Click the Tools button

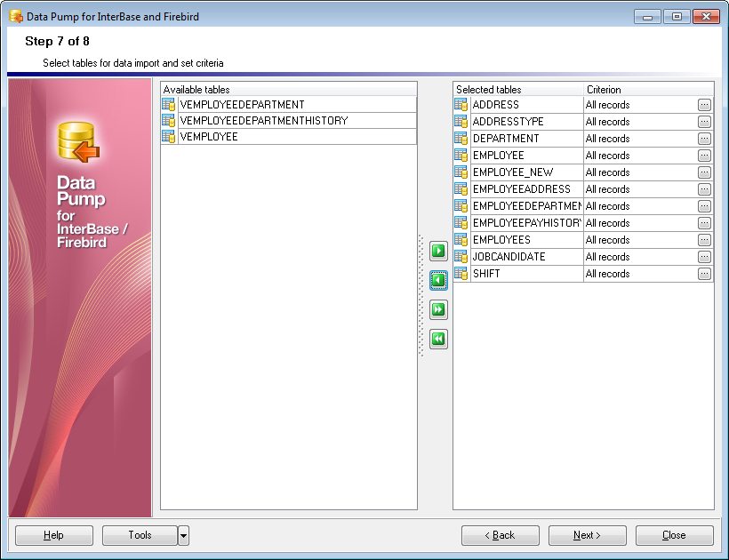140,535
